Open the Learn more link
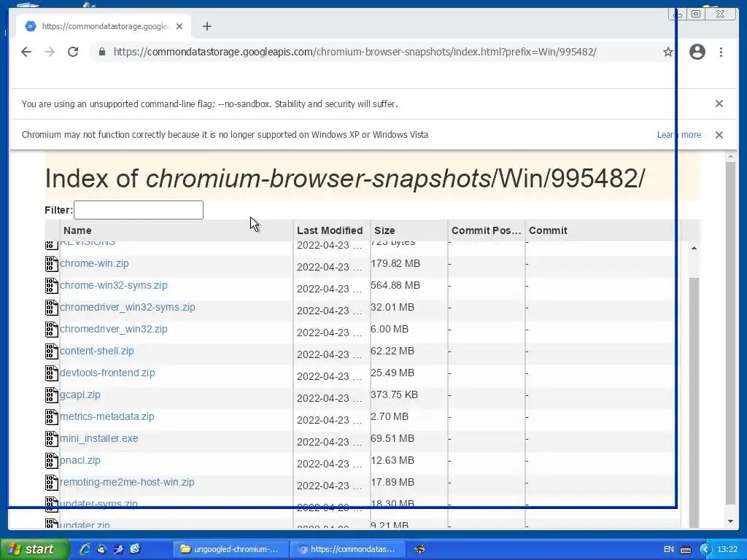The image size is (747, 560). [679, 135]
